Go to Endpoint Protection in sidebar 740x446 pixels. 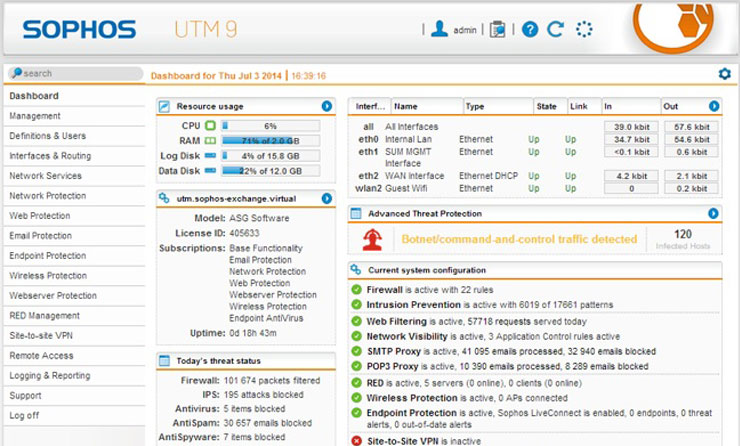pyautogui.click(x=74, y=256)
